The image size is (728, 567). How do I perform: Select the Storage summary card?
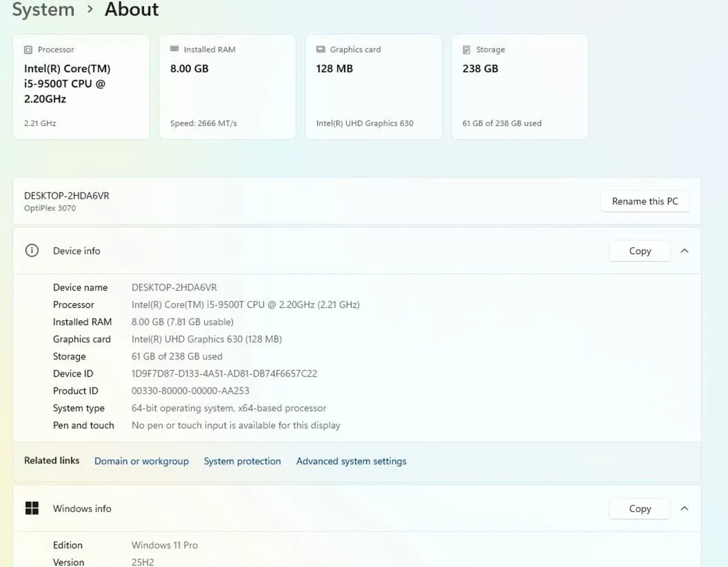coord(520,87)
